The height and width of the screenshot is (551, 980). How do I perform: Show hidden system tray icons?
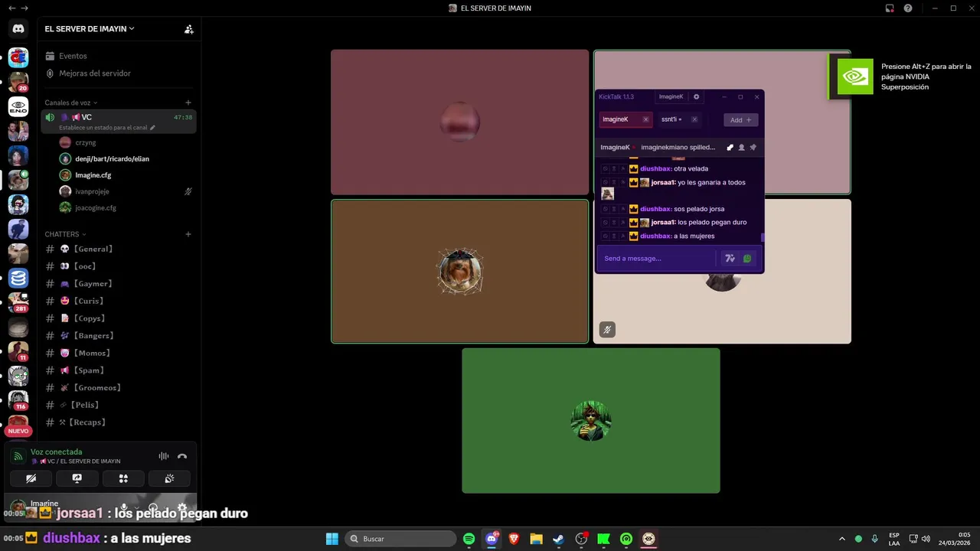click(842, 539)
